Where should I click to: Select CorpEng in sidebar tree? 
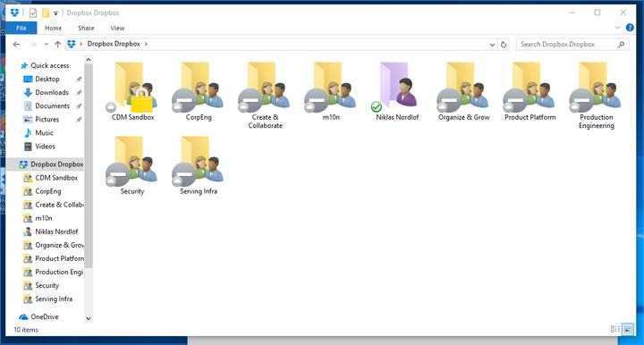click(48, 191)
